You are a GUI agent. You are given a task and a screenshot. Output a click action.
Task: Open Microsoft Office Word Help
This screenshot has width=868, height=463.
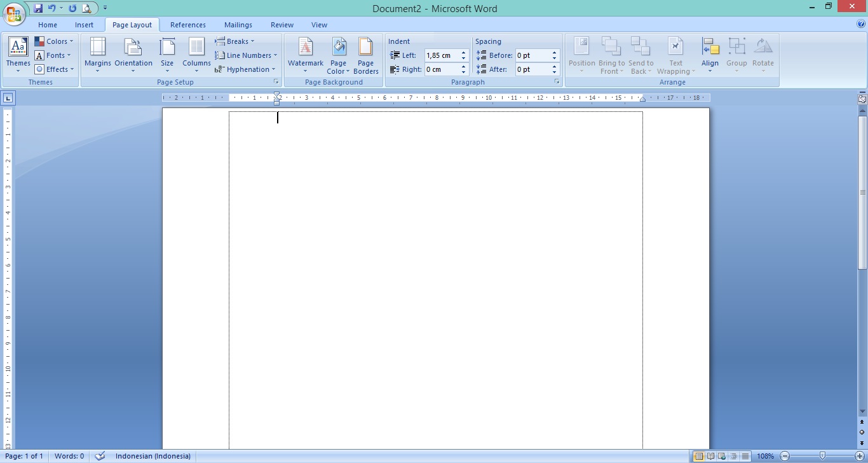coord(861,24)
